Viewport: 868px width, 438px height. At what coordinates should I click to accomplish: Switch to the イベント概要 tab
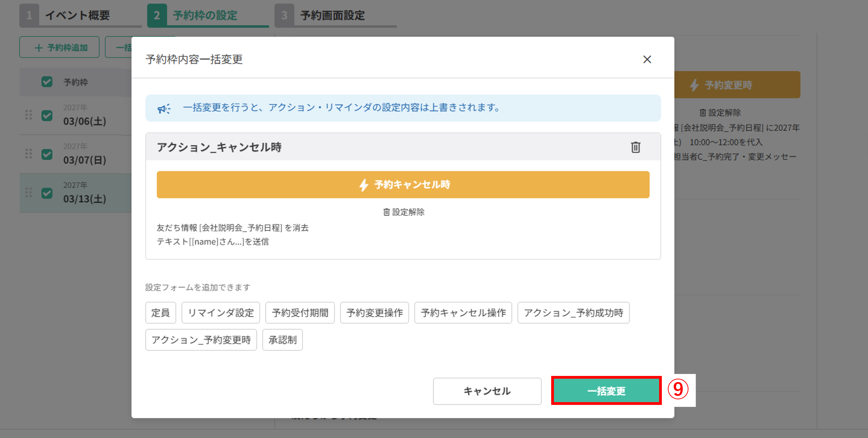pyautogui.click(x=78, y=16)
